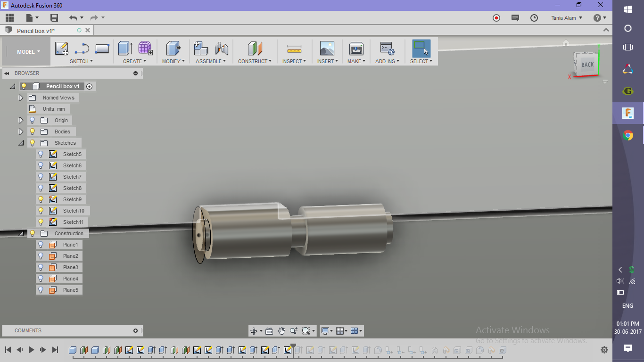Open the File menu dropdown
Screen dimensions: 644x362
[x=32, y=18]
